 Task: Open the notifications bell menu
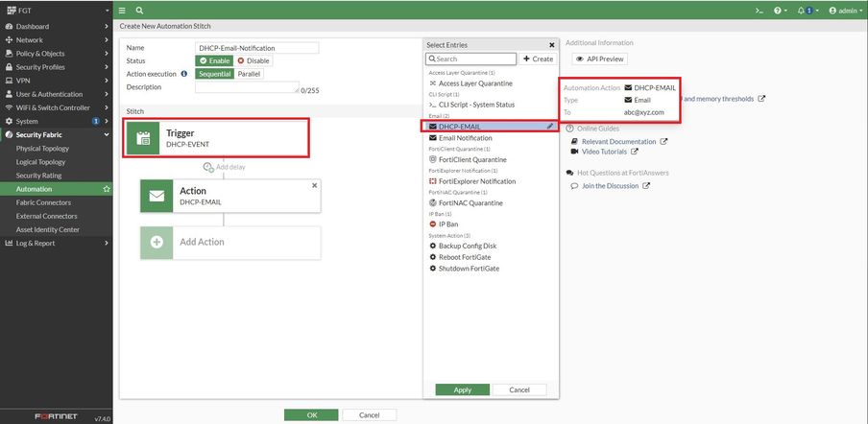(x=808, y=11)
